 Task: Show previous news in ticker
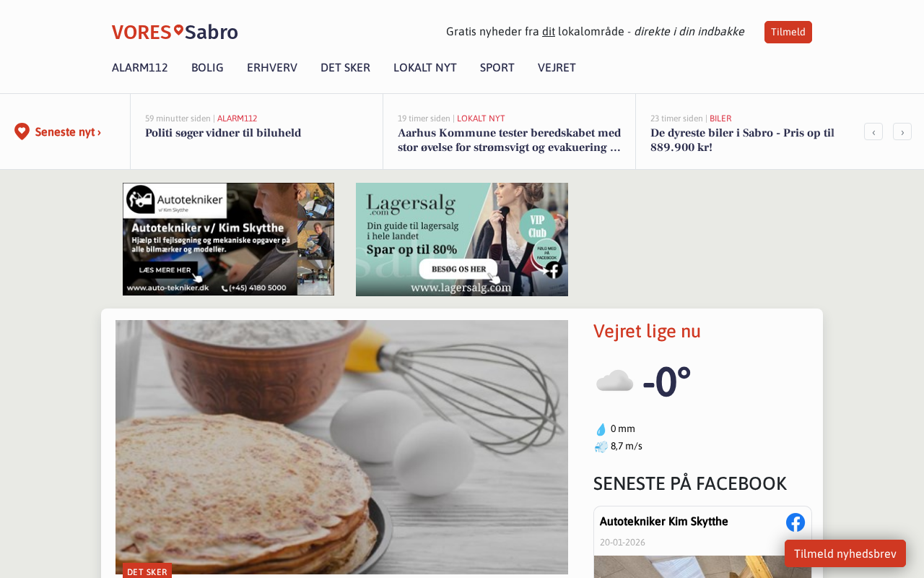tap(873, 131)
